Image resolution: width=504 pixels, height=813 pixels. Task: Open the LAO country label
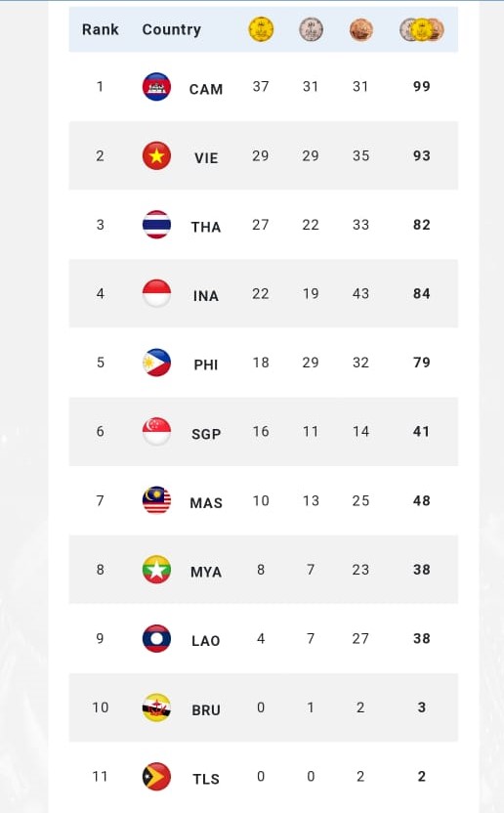(x=206, y=641)
